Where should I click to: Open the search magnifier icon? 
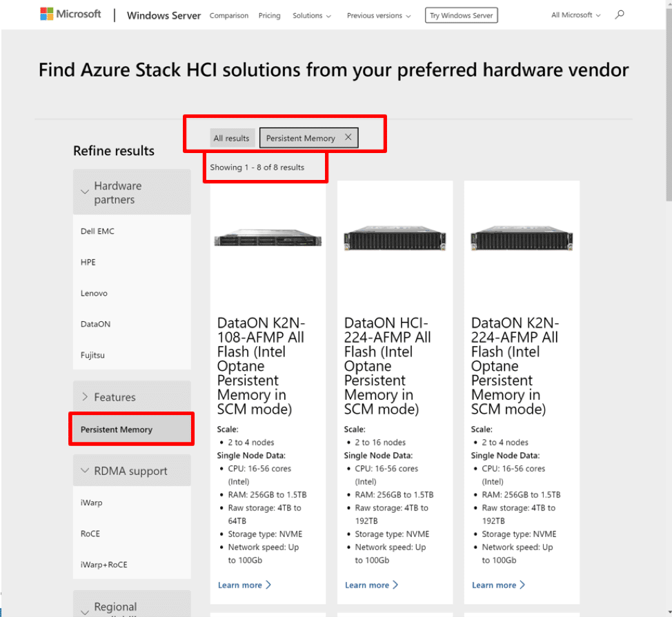pos(620,15)
